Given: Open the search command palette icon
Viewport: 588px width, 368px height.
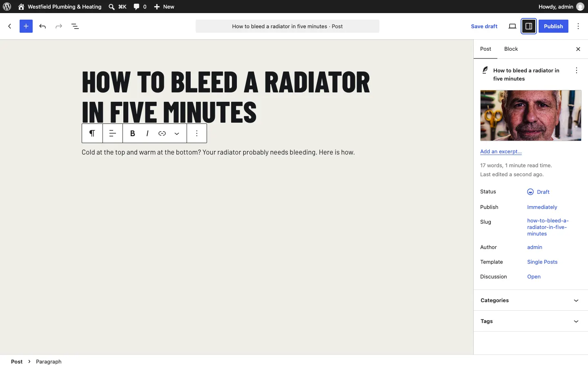Looking at the screenshot, I should 117,7.
